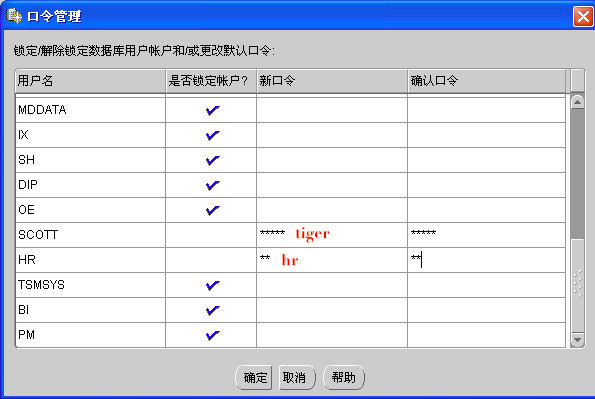Click the scrollbar up arrow
Viewport: 595px width, 399px height.
[x=577, y=102]
